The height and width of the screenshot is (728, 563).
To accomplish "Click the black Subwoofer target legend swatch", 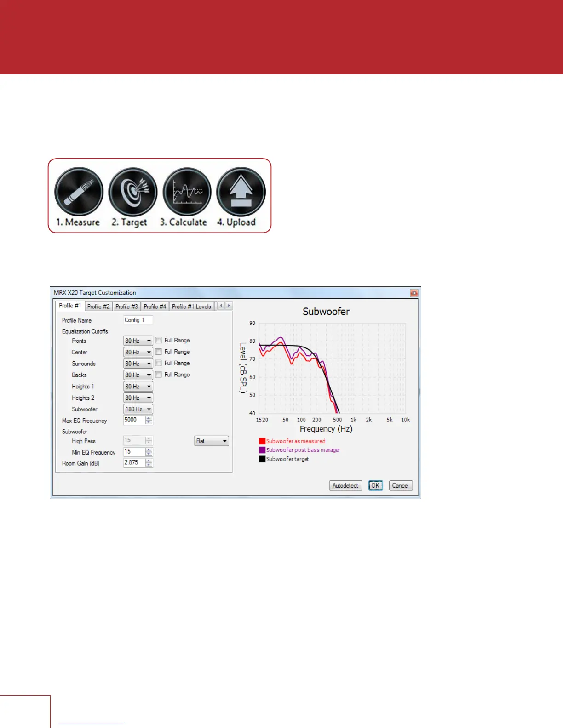I will click(262, 459).
